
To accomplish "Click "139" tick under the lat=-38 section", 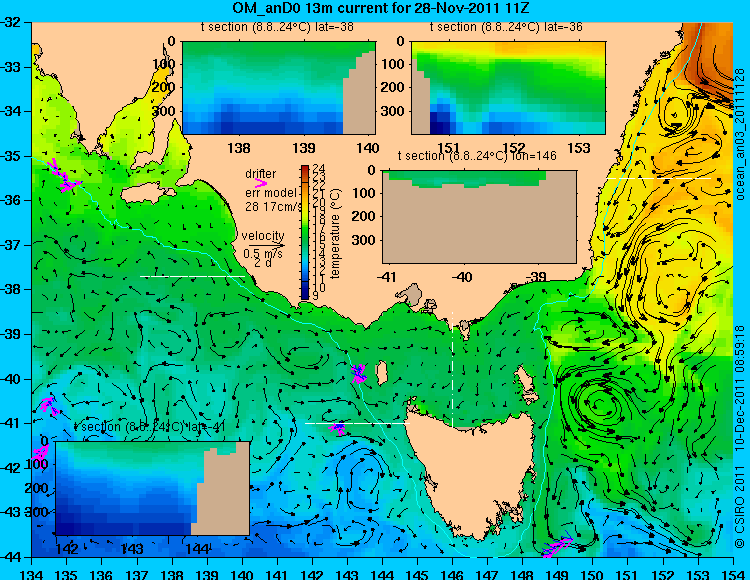I will click(x=304, y=148).
